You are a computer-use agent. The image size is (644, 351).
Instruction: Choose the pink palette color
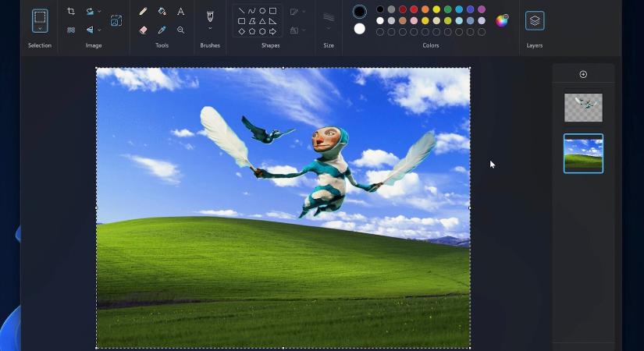tap(414, 20)
